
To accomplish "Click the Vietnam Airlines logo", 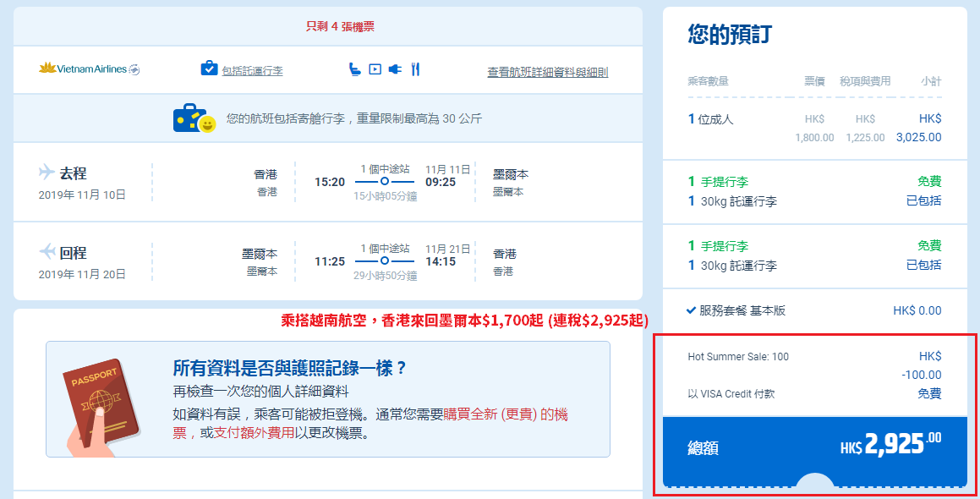I will pos(89,69).
